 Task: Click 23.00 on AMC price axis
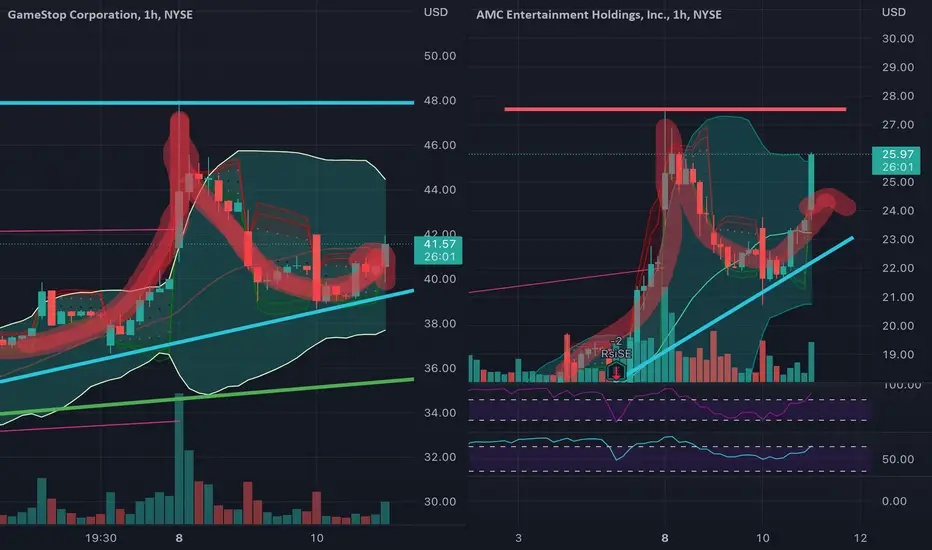pyautogui.click(x=898, y=239)
